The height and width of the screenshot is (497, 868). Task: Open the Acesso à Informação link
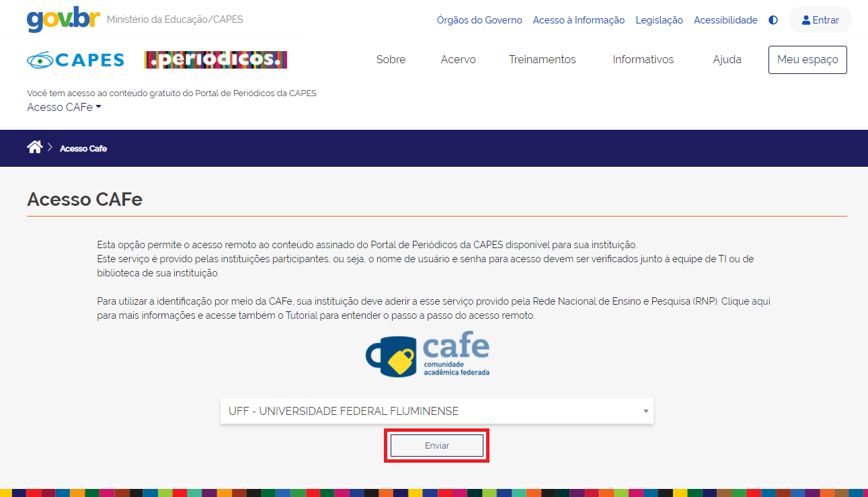pos(578,20)
